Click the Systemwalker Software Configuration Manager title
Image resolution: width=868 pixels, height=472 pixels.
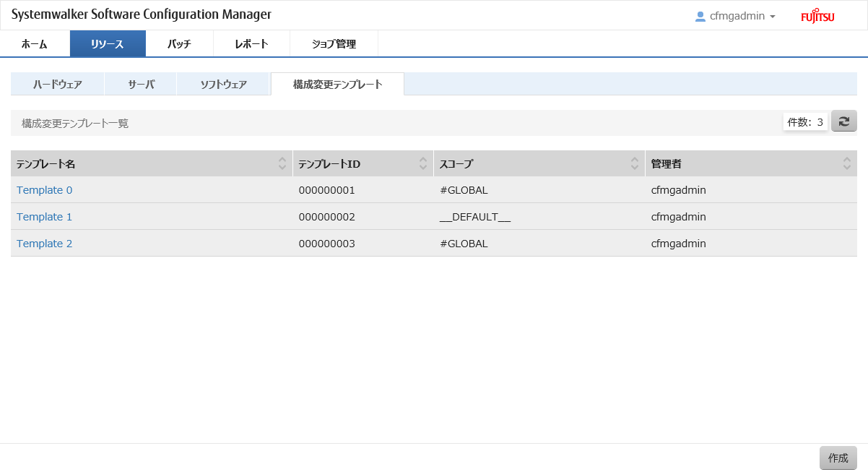click(142, 15)
